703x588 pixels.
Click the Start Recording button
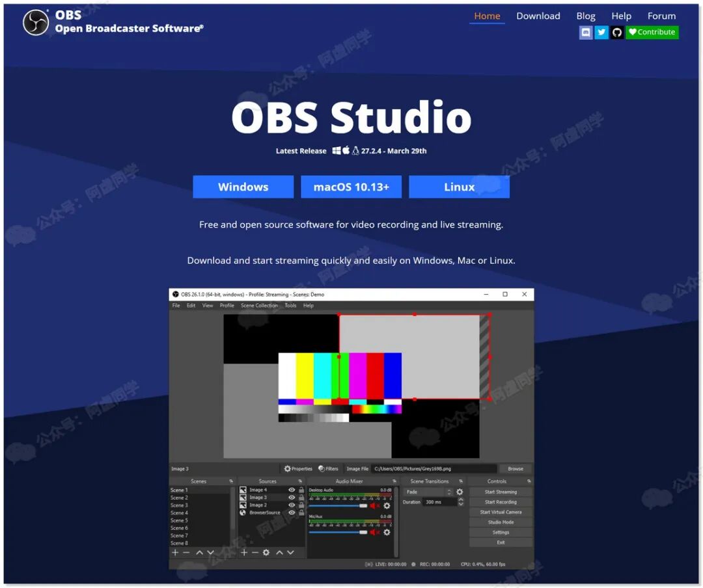coord(501,502)
